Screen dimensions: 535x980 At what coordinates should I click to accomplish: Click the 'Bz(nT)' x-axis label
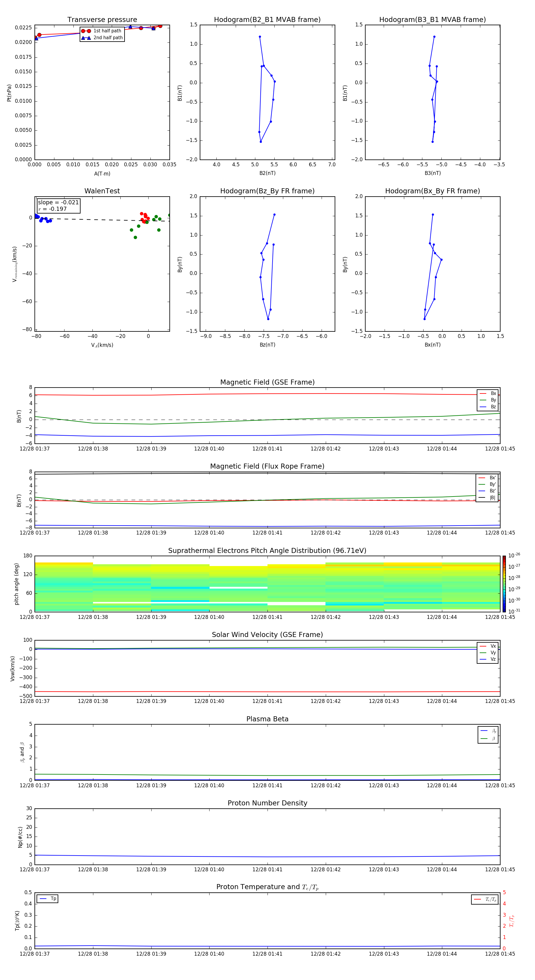(x=267, y=345)
